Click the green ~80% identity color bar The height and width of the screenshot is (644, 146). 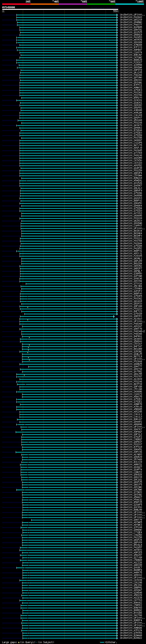(101, 4)
